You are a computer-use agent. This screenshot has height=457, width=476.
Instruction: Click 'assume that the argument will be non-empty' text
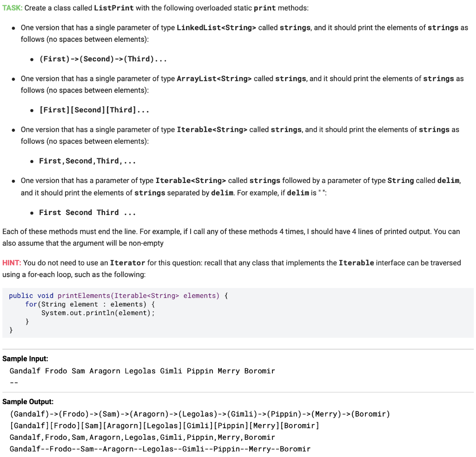(x=89, y=243)
